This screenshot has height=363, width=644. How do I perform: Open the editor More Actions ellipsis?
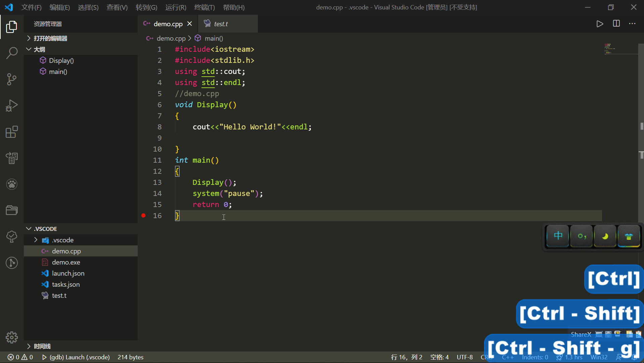click(x=632, y=24)
